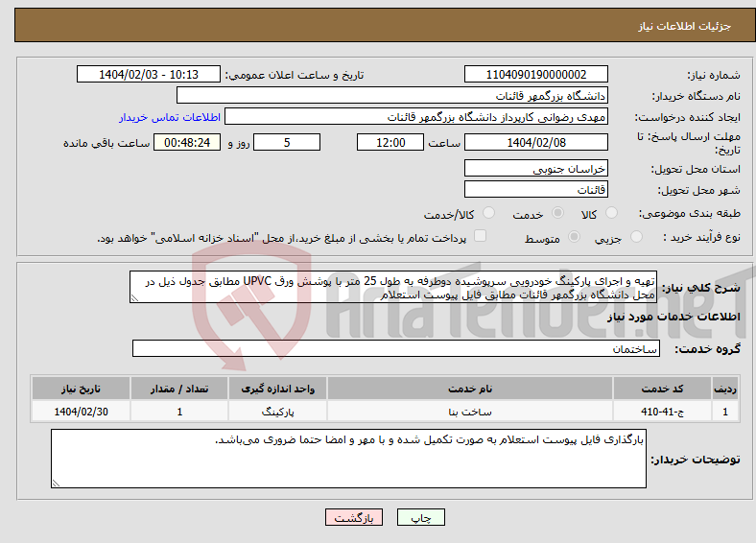Select the کالا radio button
Viewport: 756px width, 543px height.
(611, 213)
